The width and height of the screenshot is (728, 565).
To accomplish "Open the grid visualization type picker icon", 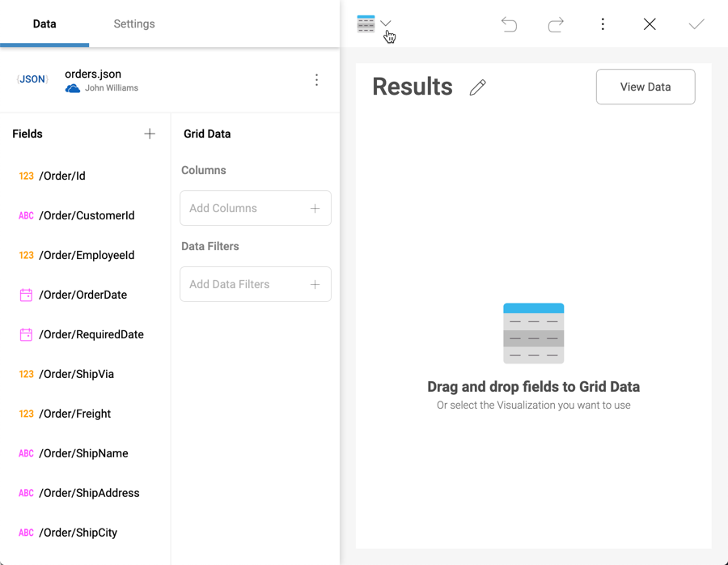I will (366, 24).
